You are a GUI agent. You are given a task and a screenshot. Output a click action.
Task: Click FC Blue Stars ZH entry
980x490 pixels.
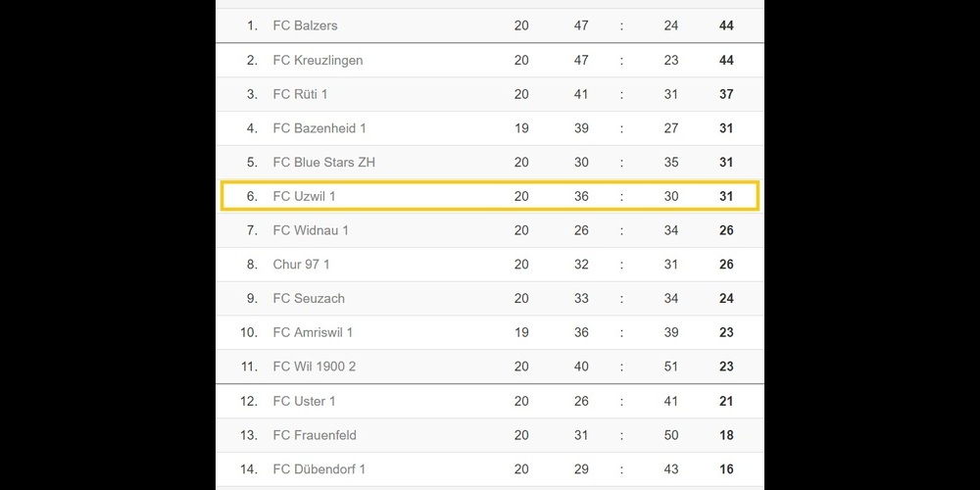point(323,162)
